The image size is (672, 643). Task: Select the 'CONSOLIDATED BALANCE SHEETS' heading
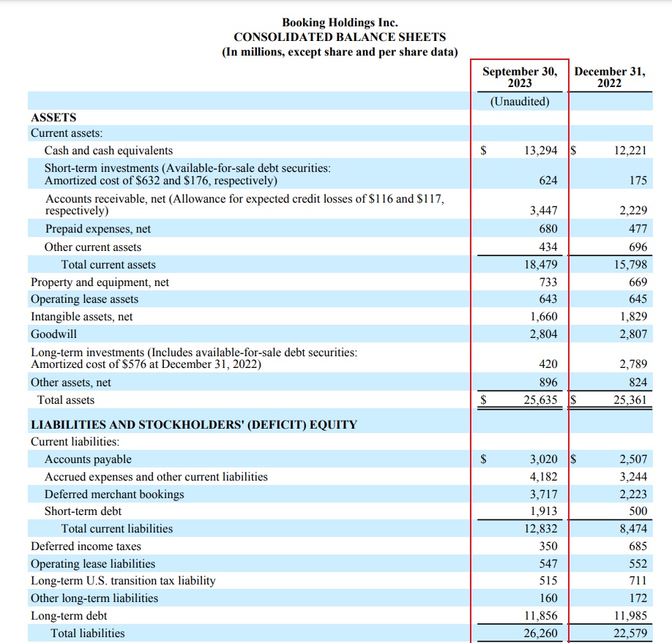[340, 37]
